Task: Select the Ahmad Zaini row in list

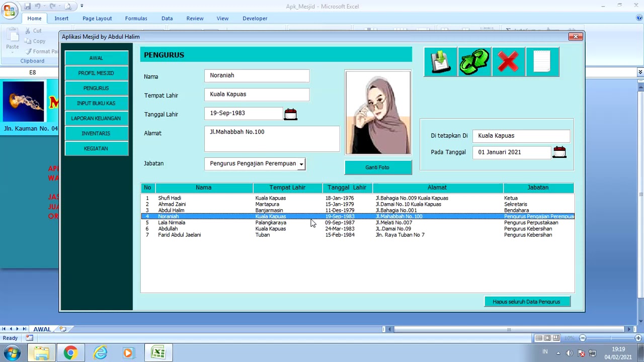Action: click(357, 204)
